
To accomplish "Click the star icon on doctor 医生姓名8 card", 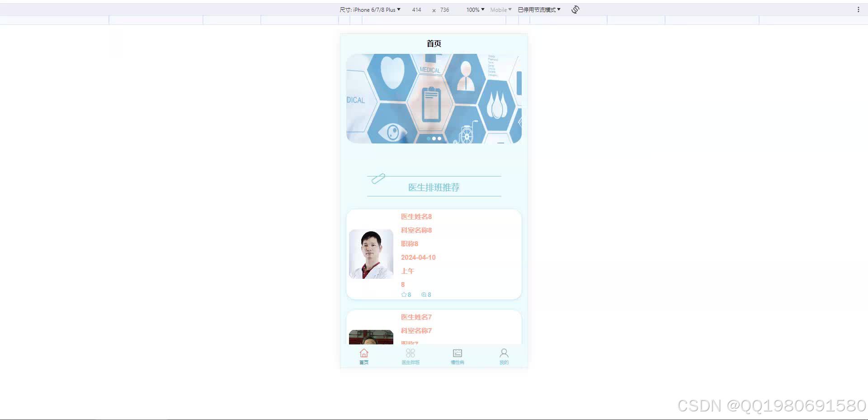I will pyautogui.click(x=403, y=294).
